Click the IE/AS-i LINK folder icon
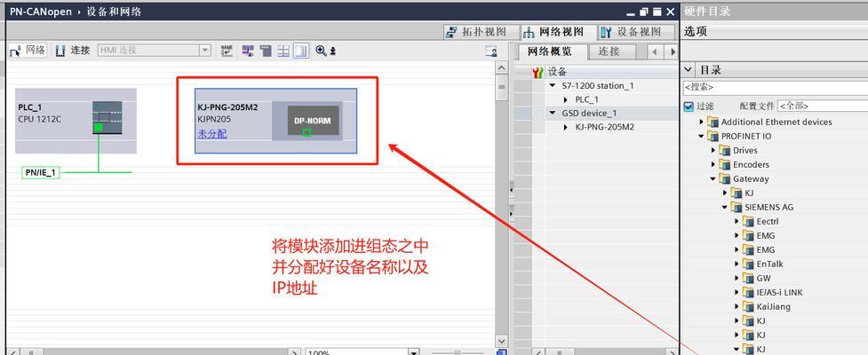868x355 pixels. [748, 293]
